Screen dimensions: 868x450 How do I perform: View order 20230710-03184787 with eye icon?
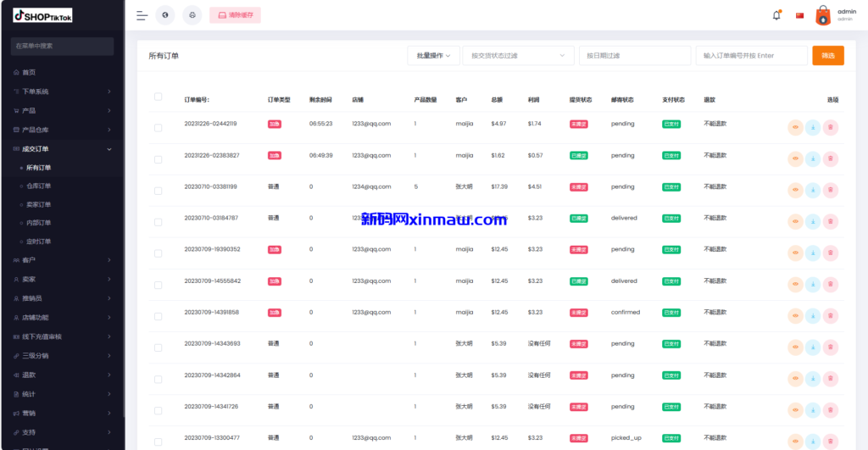[795, 221]
